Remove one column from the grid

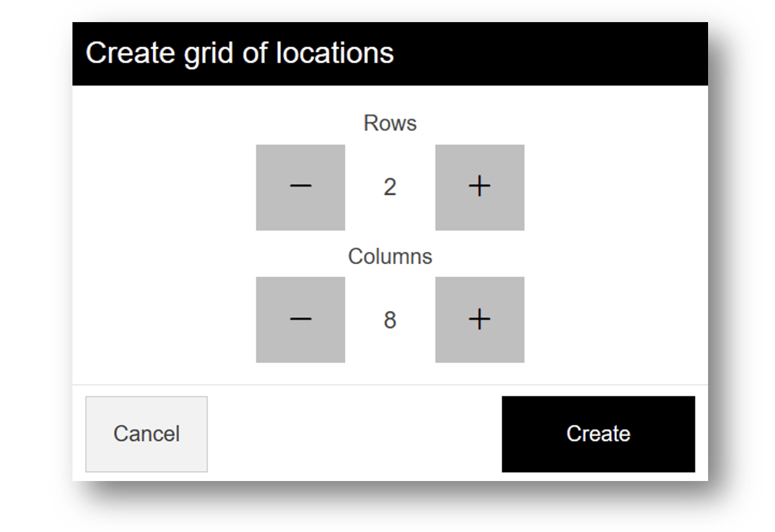300,319
